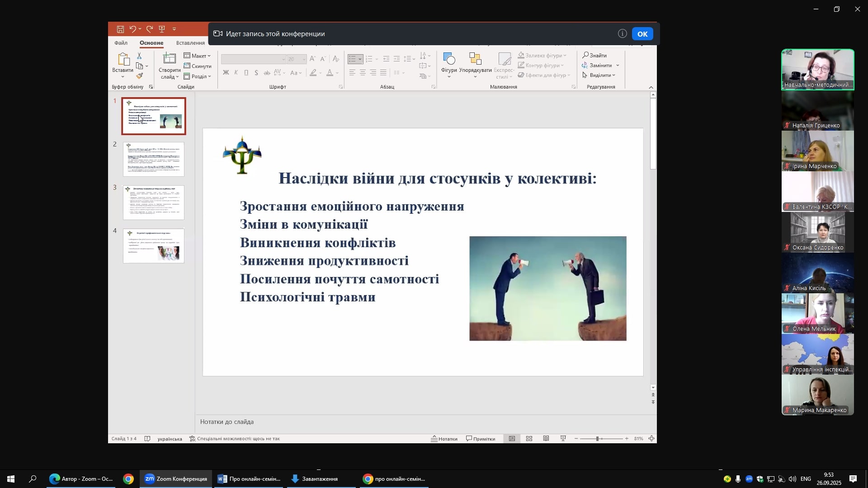
Task: Click the Знайти search tool
Action: pyautogui.click(x=594, y=55)
